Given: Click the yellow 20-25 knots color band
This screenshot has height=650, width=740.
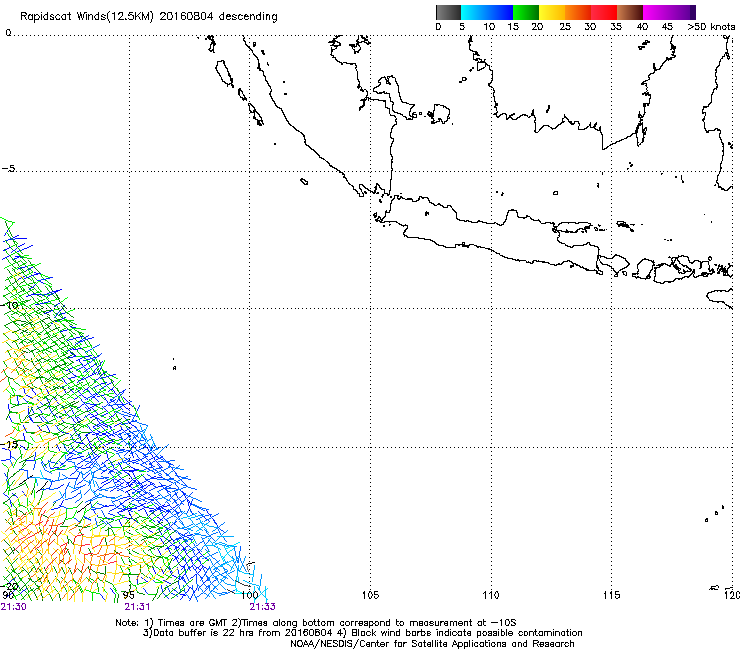Looking at the screenshot, I should (552, 12).
